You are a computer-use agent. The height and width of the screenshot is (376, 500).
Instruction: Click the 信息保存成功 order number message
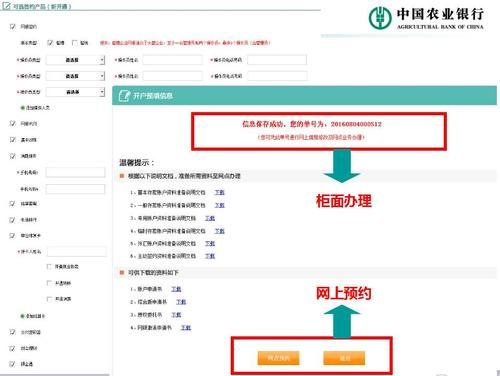coord(312,124)
